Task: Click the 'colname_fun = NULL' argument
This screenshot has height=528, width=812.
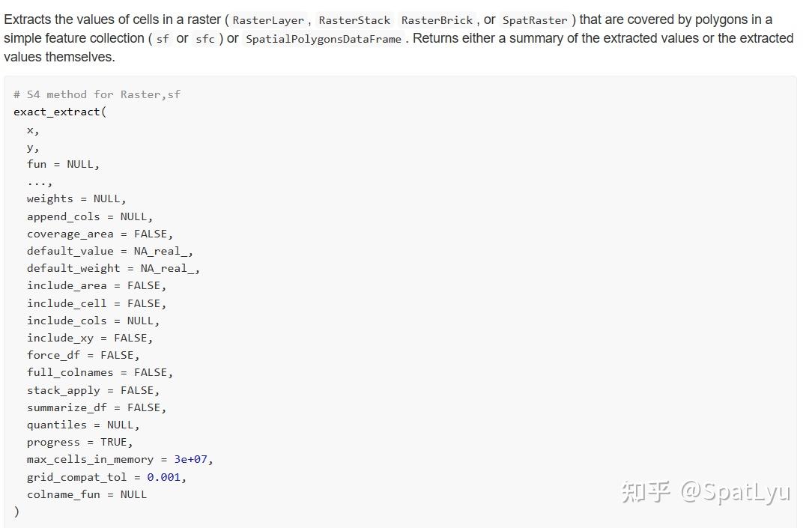Action: (86, 494)
